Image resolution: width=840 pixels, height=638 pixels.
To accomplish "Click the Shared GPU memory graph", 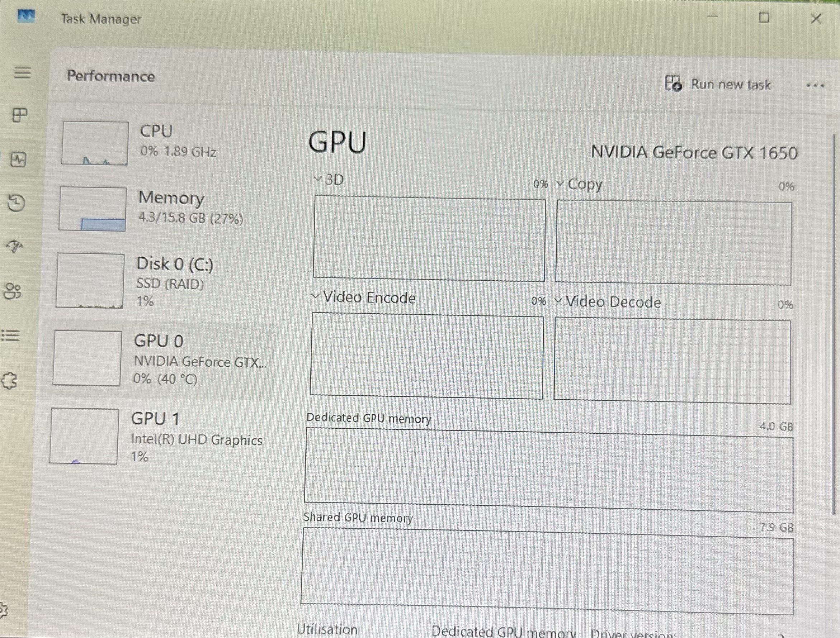I will tap(547, 571).
